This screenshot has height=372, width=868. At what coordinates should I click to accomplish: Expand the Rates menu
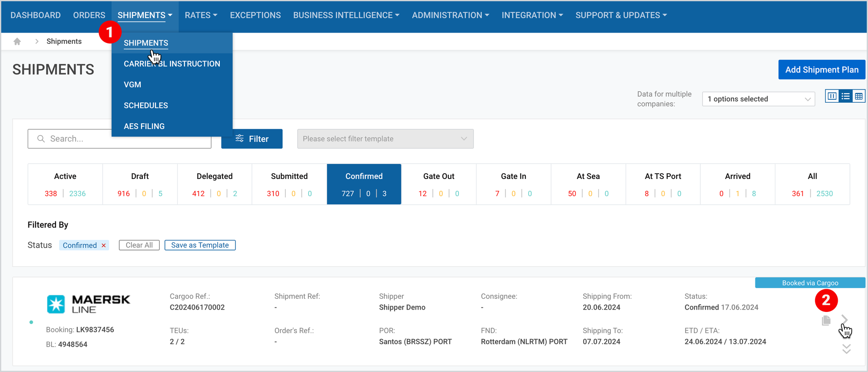click(x=201, y=15)
